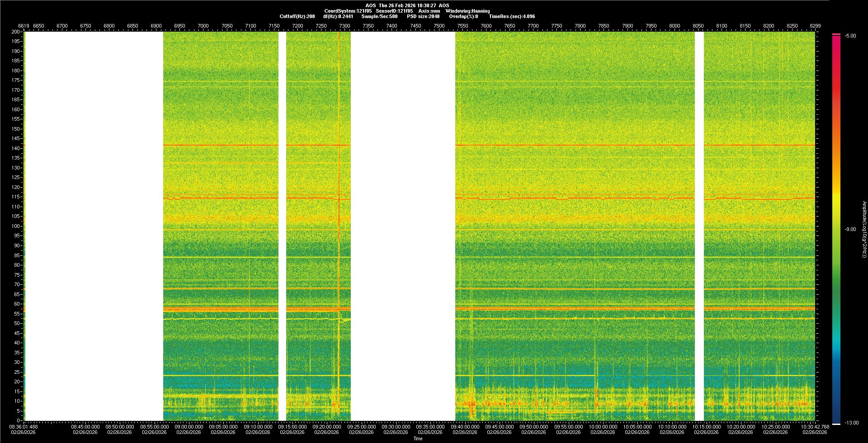Click the PSD size:2048 header label
This screenshot has width=868, height=443.
pyautogui.click(x=423, y=16)
